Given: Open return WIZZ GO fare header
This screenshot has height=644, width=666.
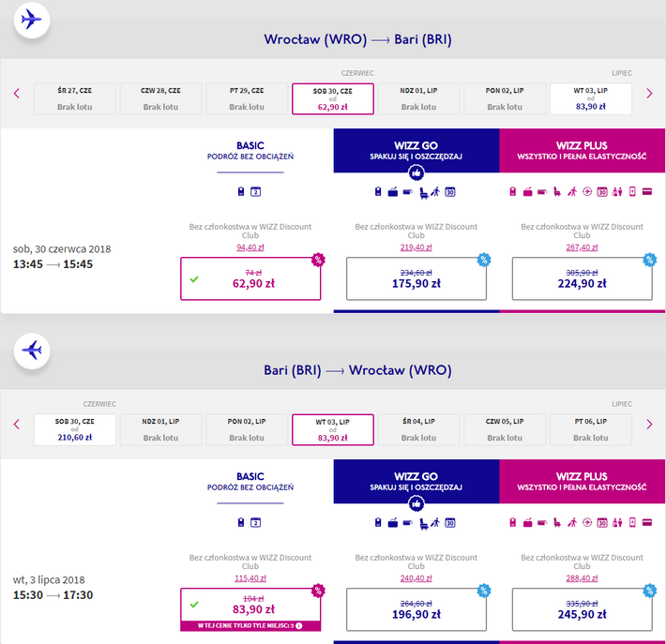Looking at the screenshot, I should click(416, 482).
